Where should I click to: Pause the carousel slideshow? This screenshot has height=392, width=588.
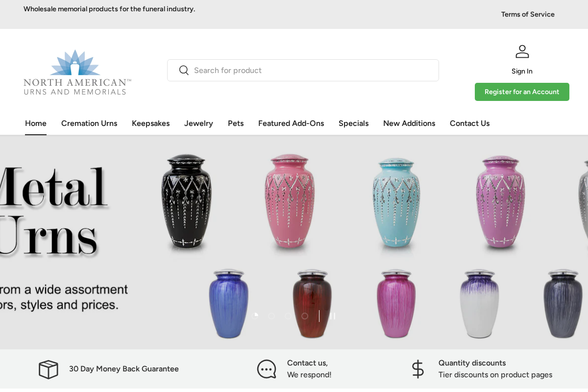(x=332, y=316)
